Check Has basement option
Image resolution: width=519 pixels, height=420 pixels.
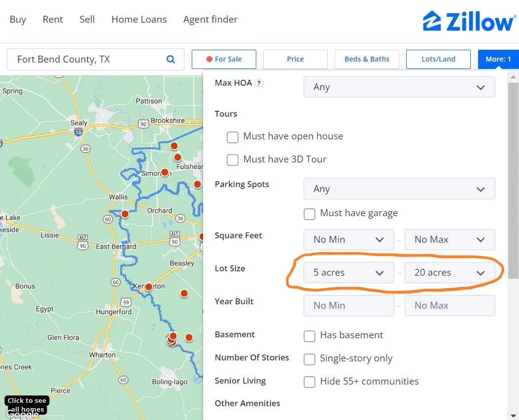coord(310,336)
